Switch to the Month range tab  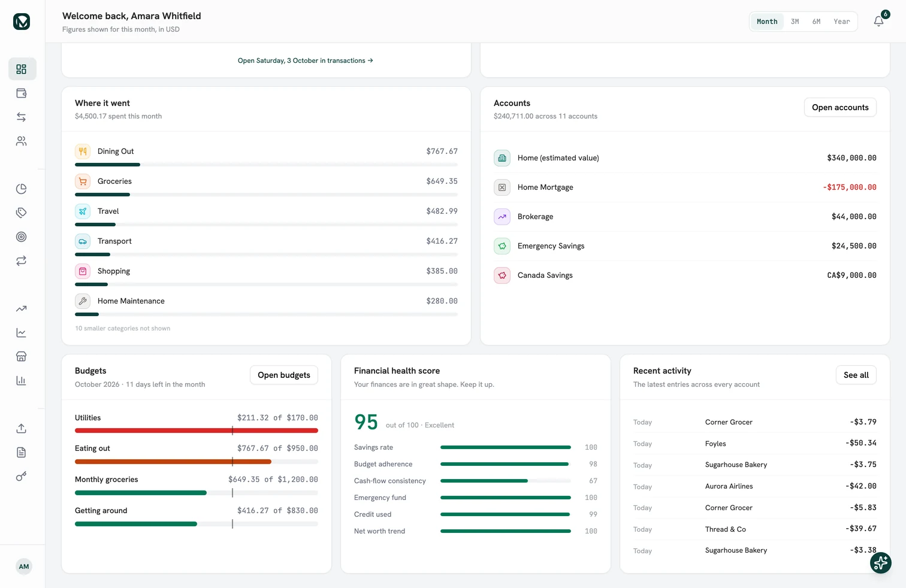point(767,22)
